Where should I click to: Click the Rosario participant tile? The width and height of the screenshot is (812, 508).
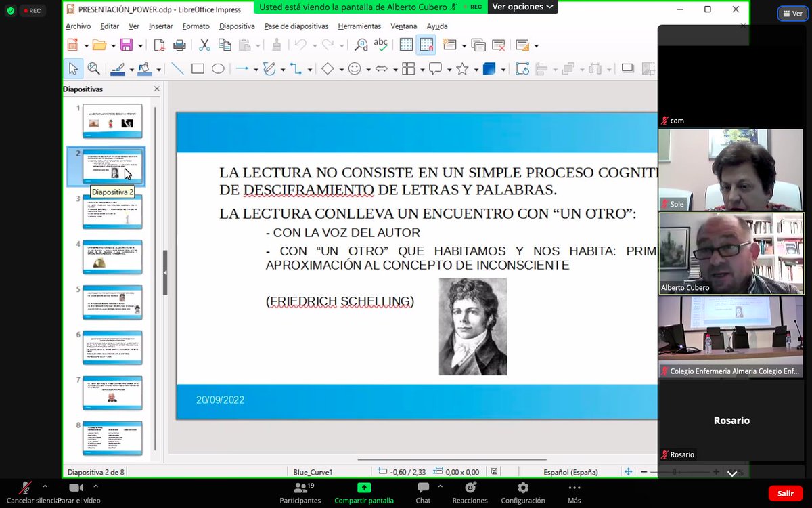[x=731, y=420]
